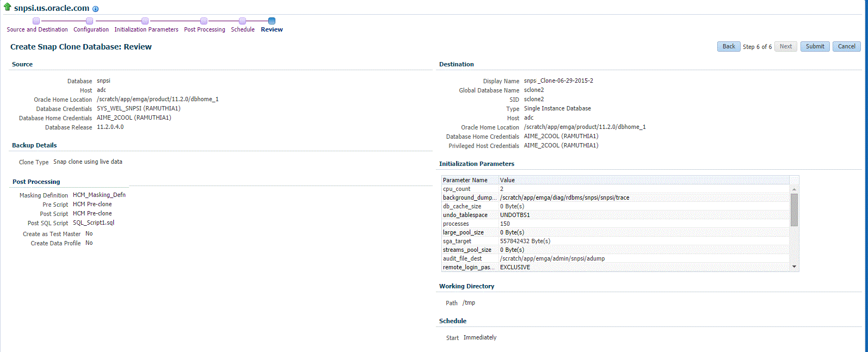The image size is (868, 352).
Task: Select the Initialization Parameters step marker square
Action: (x=145, y=21)
